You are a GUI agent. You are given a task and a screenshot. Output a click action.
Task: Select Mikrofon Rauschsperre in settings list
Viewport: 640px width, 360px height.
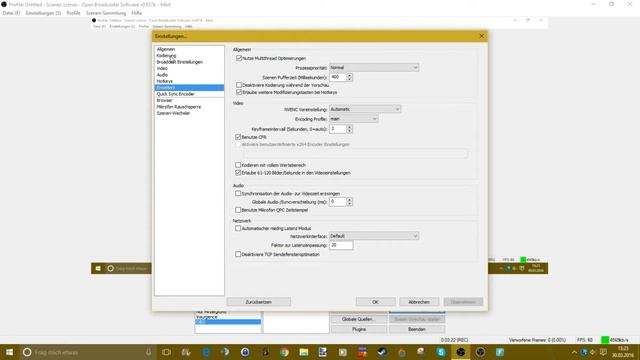tap(179, 107)
